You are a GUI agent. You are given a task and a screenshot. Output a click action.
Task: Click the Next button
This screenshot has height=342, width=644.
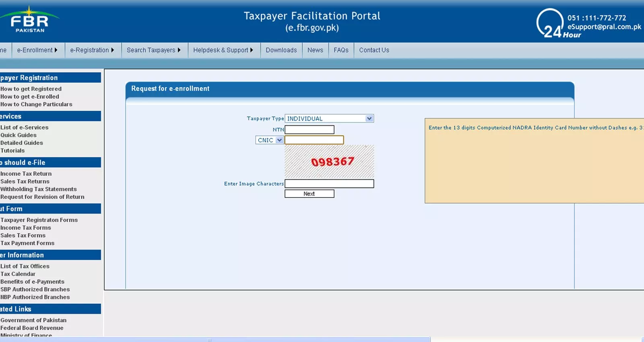(x=310, y=194)
